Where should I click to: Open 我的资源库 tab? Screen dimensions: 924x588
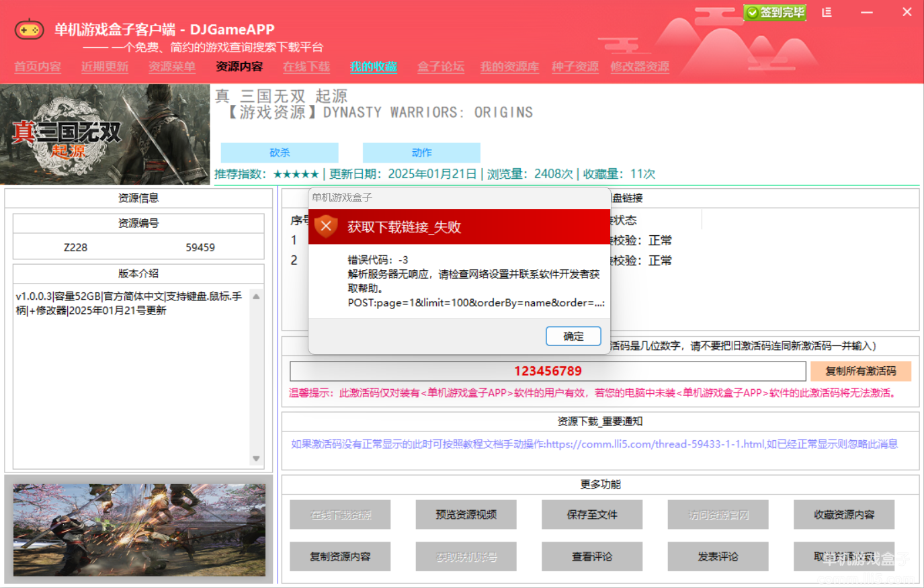coord(509,67)
